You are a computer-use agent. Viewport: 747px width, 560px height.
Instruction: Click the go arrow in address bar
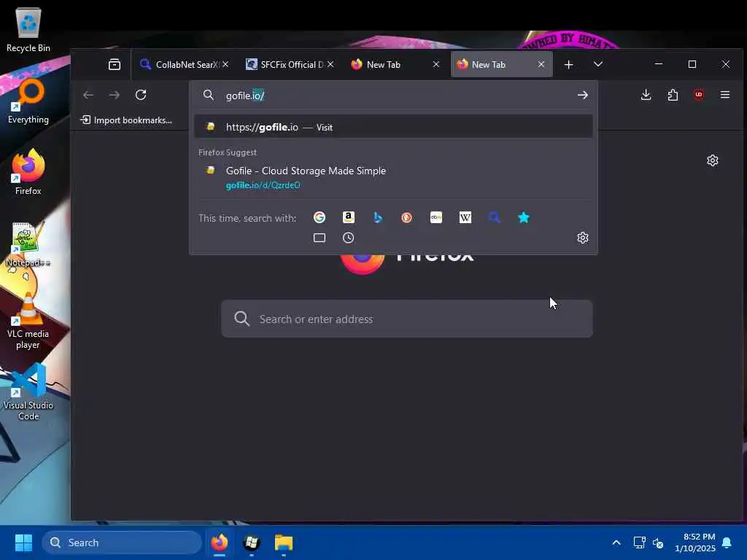582,96
